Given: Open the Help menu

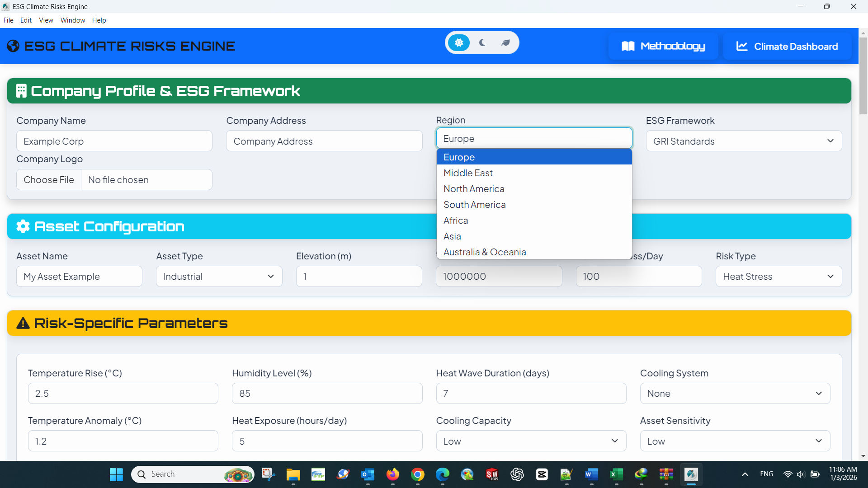Looking at the screenshot, I should click(x=99, y=20).
